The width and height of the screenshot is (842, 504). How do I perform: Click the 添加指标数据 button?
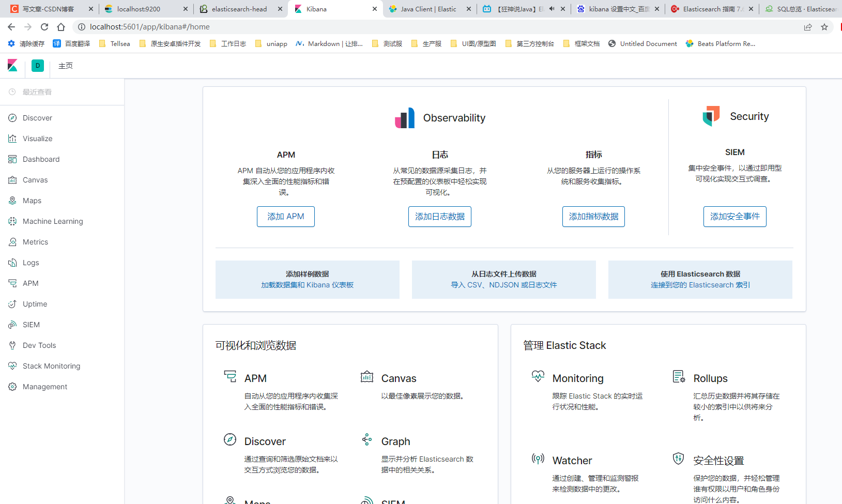pos(593,217)
